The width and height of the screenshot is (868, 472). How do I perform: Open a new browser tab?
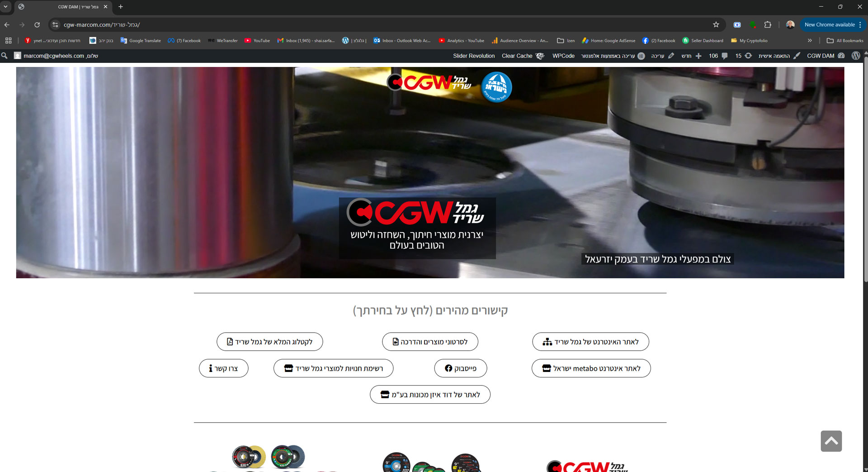(x=121, y=7)
